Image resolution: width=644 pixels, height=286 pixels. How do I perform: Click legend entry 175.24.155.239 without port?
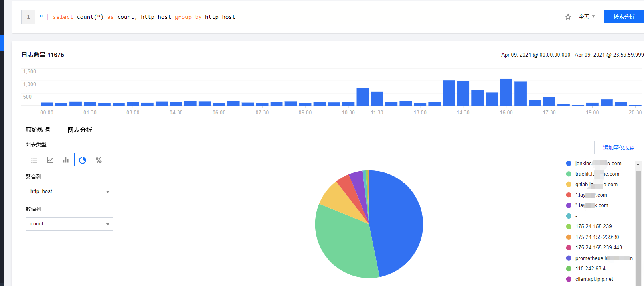[x=589, y=226]
